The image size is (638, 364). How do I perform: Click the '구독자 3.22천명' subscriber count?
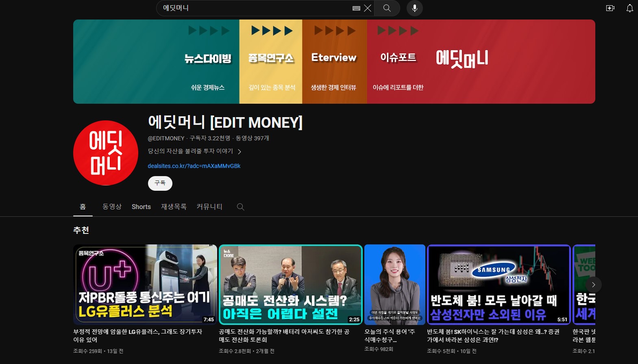(210, 138)
